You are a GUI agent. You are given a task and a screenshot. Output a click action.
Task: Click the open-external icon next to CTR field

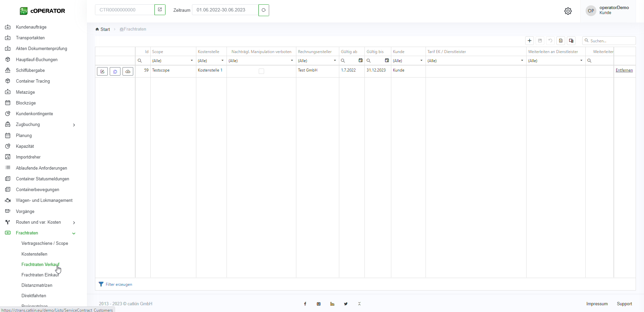(x=160, y=10)
